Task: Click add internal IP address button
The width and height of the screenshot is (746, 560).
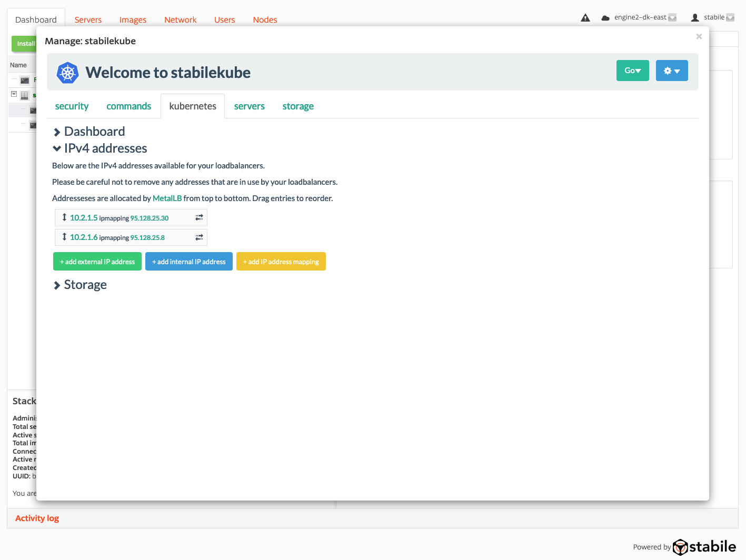Action: point(189,262)
